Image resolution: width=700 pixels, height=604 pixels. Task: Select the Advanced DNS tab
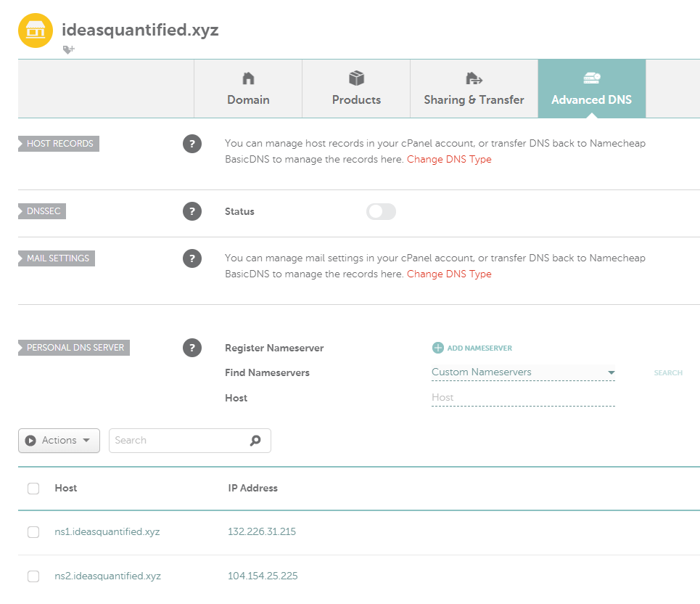[592, 89]
